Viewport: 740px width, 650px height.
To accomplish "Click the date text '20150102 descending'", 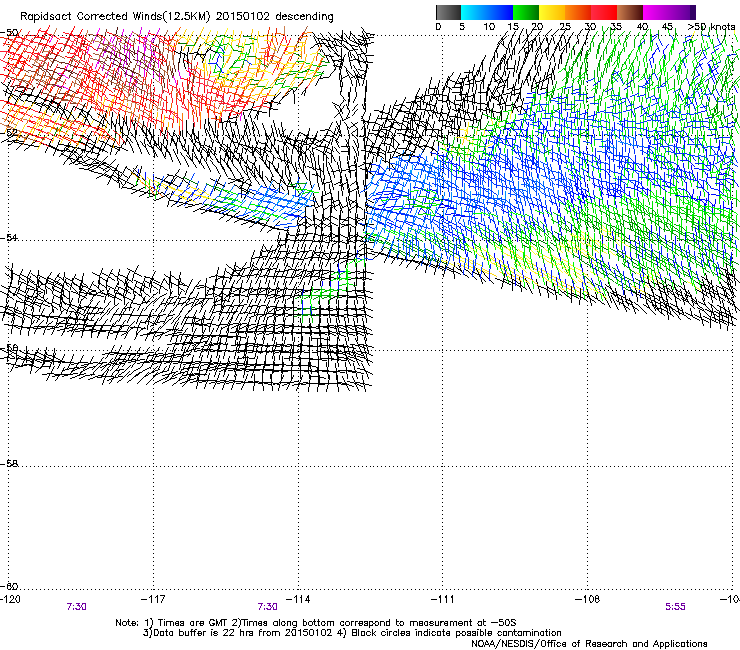I will pyautogui.click(x=275, y=17).
